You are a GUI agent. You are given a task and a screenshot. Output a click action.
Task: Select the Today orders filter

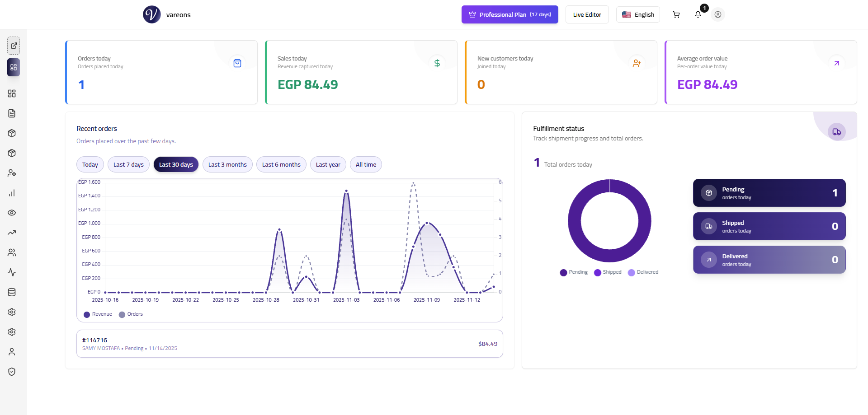coord(90,164)
